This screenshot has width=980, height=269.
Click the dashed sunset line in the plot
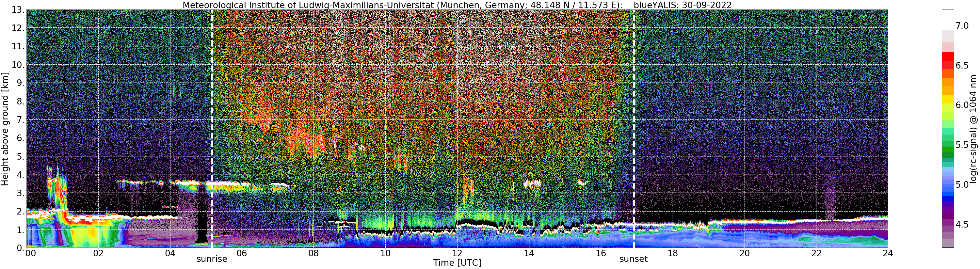[x=634, y=129]
